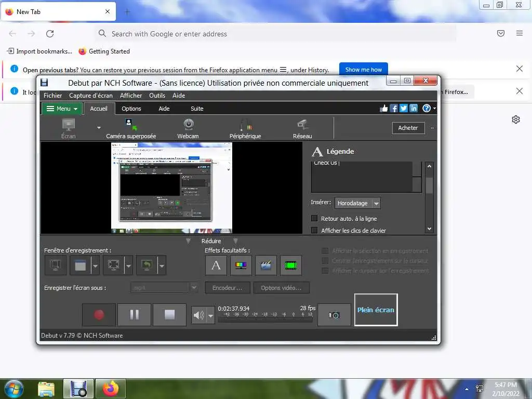Viewport: 532px width, 399px height.
Task: Open Options vidéo… settings
Action: click(281, 288)
